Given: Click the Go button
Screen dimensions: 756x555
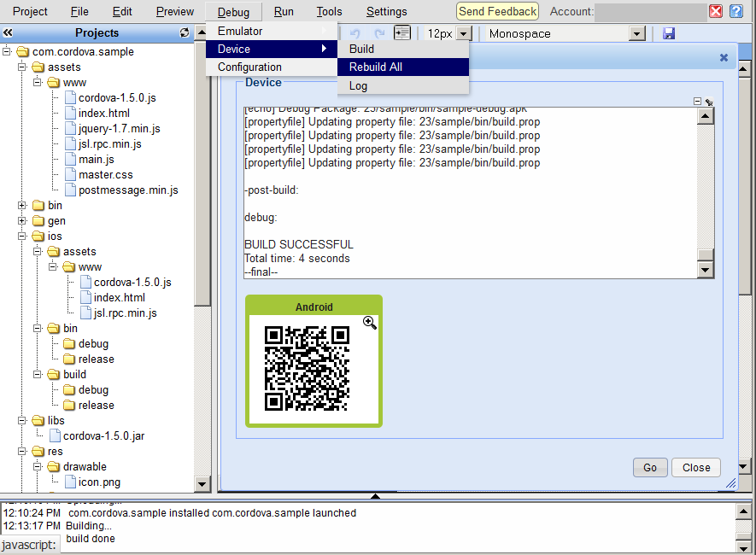Looking at the screenshot, I should pos(650,467).
